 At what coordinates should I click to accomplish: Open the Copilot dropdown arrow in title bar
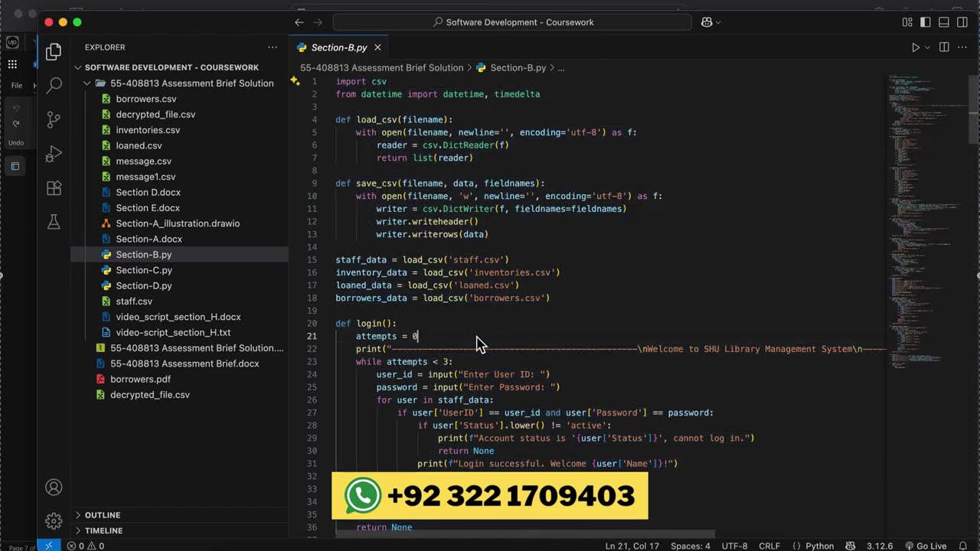pyautogui.click(x=718, y=22)
